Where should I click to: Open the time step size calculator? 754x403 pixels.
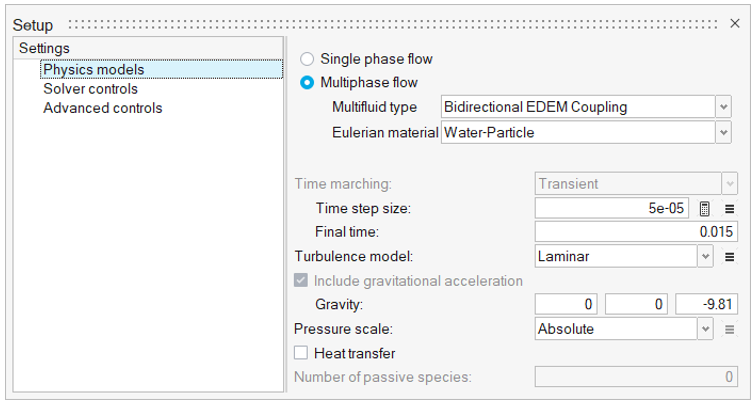(704, 209)
